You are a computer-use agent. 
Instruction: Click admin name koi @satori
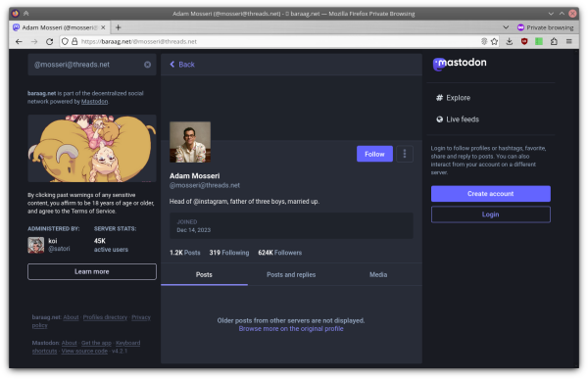pos(59,245)
